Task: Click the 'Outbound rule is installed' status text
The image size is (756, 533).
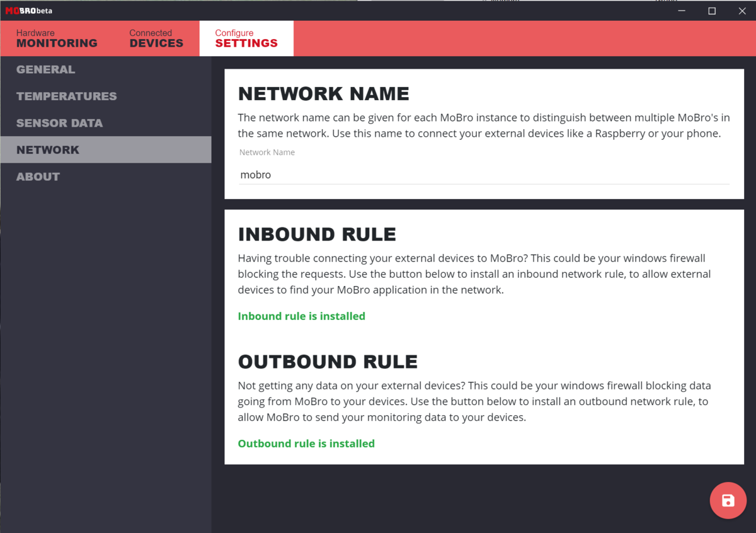Action: coord(306,444)
